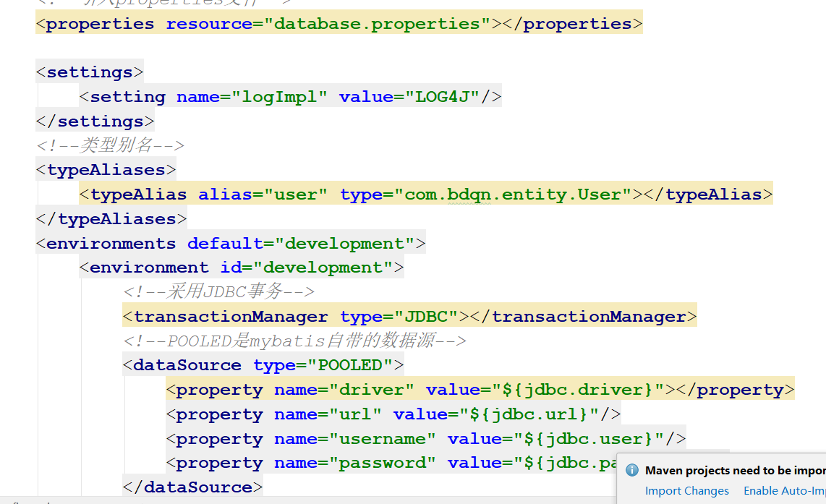Click the closing </dataSource> tag
This screenshot has width=826, height=504.
192,487
